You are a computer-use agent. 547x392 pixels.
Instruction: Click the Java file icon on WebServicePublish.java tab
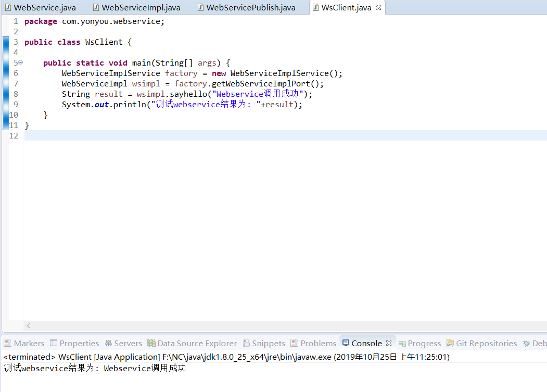point(200,7)
